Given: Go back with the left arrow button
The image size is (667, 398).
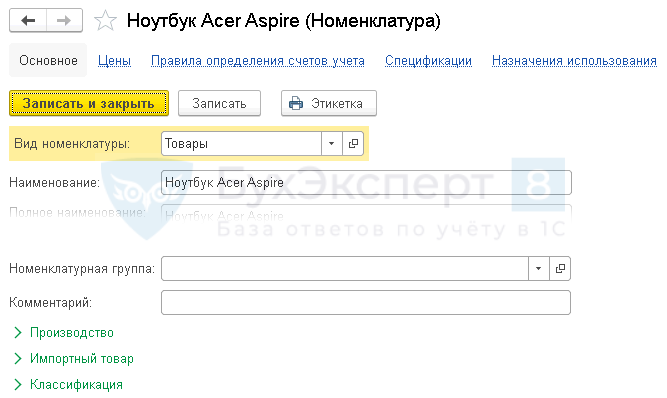Looking at the screenshot, I should click(28, 20).
